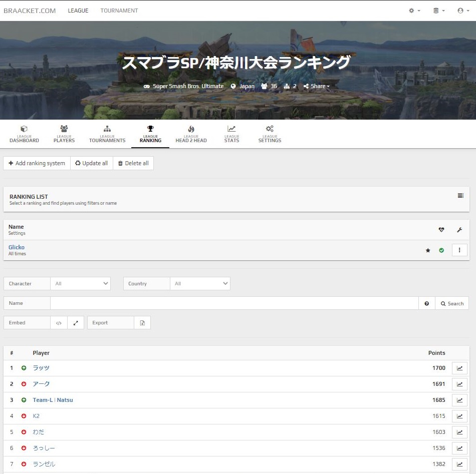Switch to League Stats tab

point(231,134)
